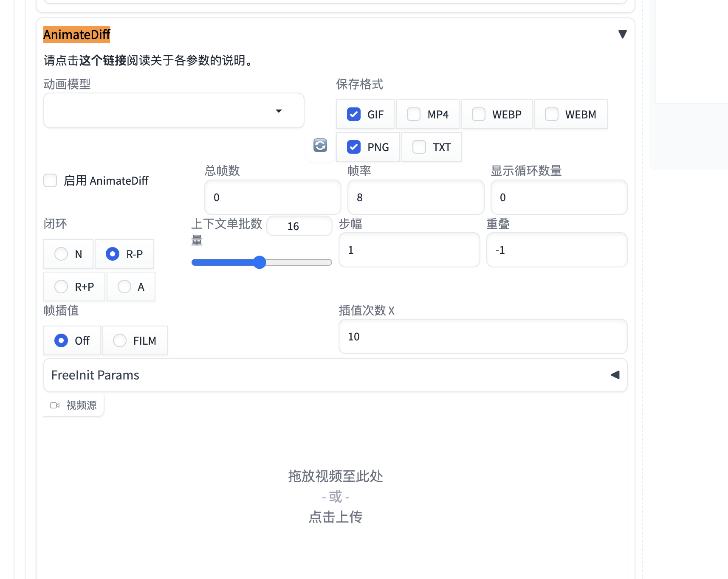Click the AnimateDiff section title
Image resolution: width=728 pixels, height=579 pixels.
77,34
